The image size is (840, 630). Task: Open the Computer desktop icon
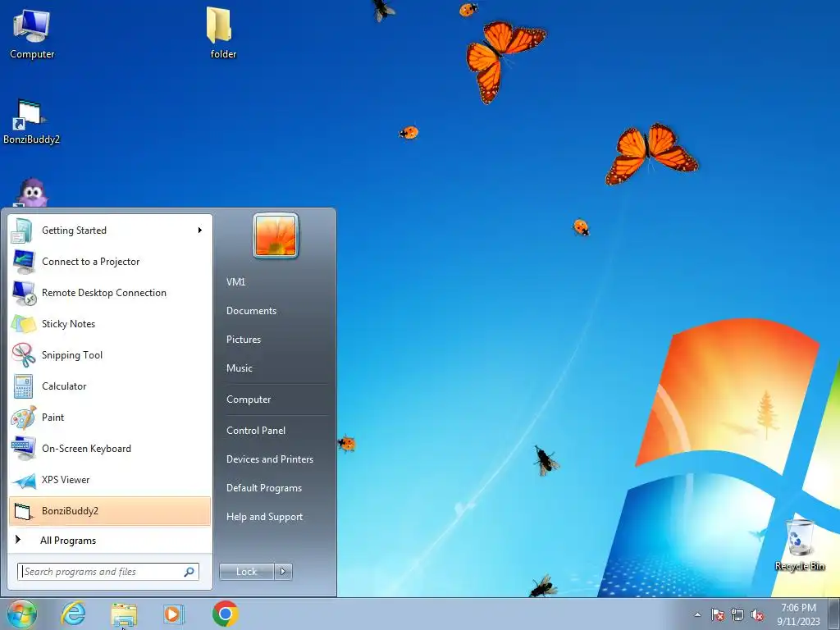pyautogui.click(x=32, y=33)
